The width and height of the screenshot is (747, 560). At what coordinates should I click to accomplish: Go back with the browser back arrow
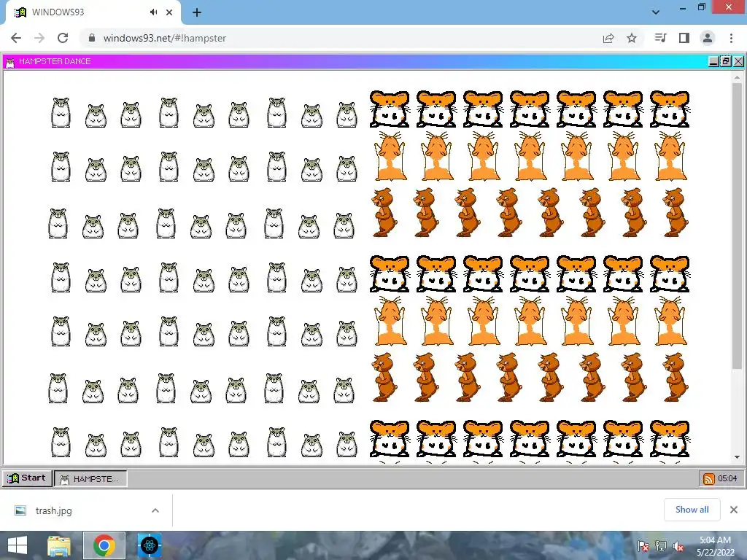coord(16,38)
